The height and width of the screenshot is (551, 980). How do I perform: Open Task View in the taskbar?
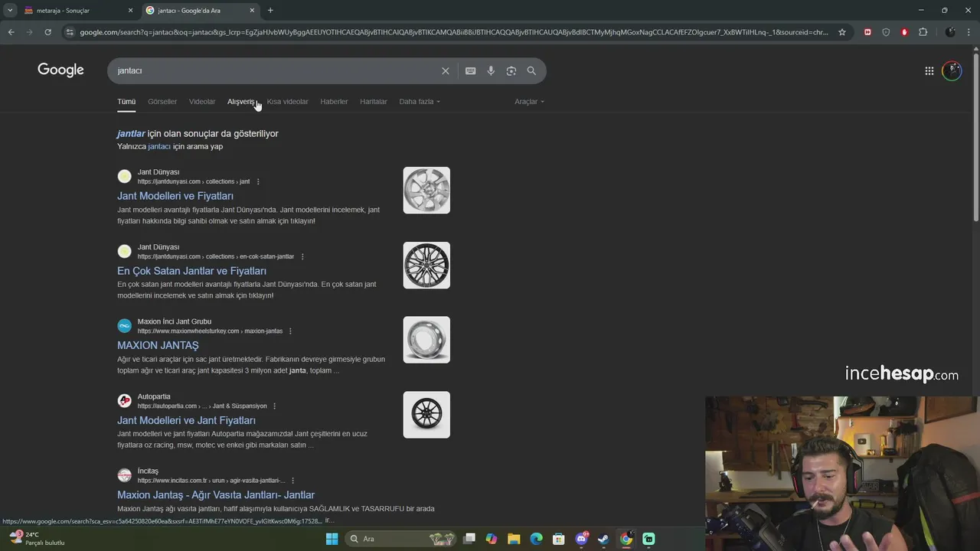click(469, 539)
